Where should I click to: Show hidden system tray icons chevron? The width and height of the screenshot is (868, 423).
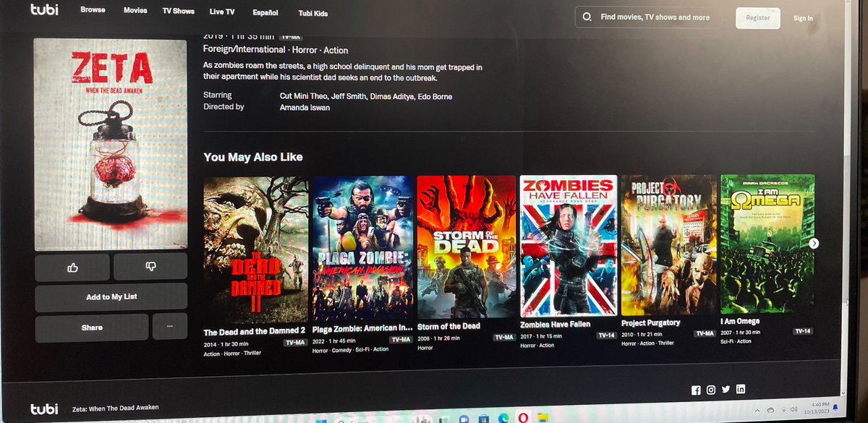[x=756, y=410]
